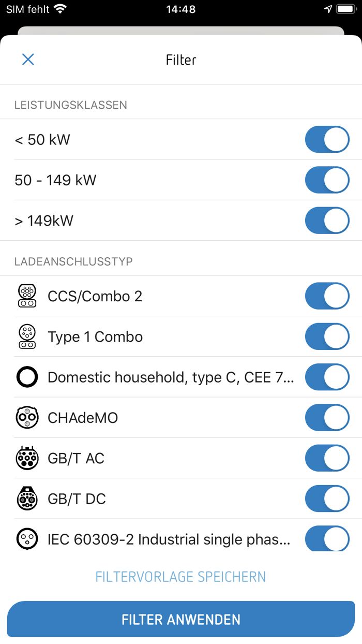Toggle the CHAdeMO connector filter

327,417
